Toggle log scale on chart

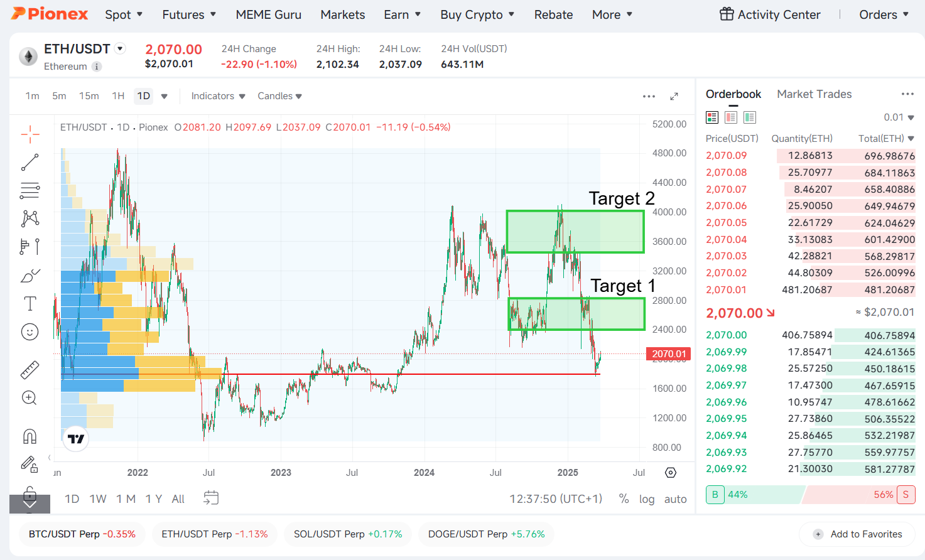[647, 499]
